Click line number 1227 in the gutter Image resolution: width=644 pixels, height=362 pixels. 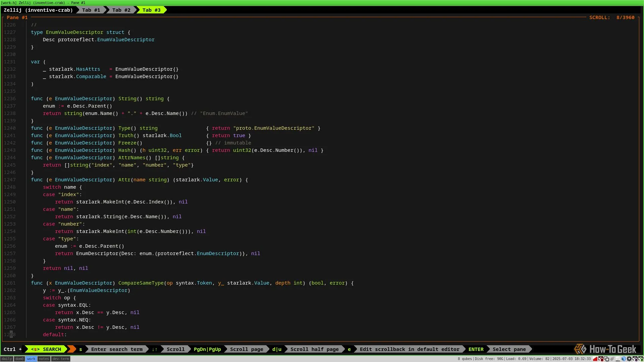pyautogui.click(x=10, y=32)
